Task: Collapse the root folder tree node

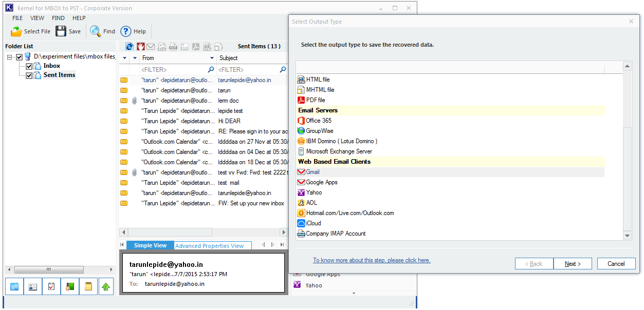Action: 10,57
